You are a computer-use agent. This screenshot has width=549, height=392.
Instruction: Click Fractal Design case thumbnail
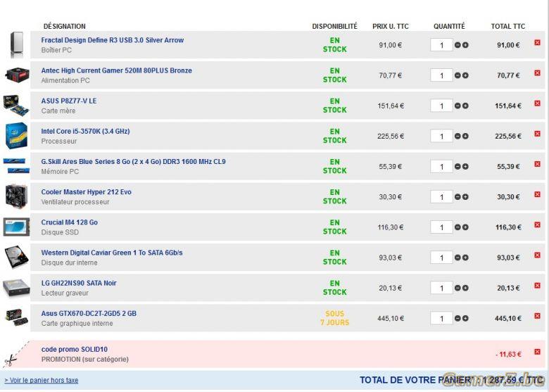pos(16,44)
